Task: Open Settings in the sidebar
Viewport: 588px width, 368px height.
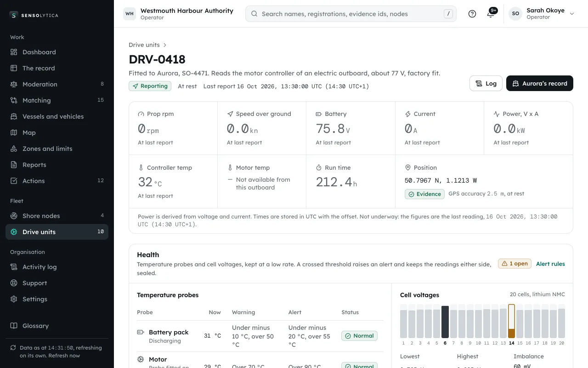Action: pos(57,299)
